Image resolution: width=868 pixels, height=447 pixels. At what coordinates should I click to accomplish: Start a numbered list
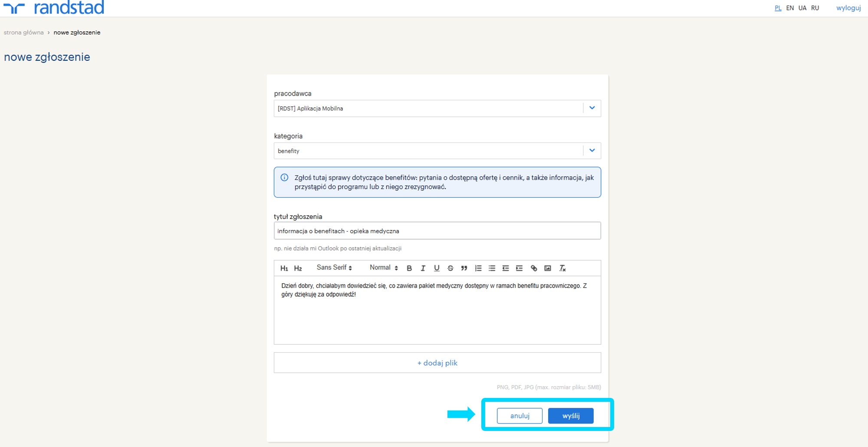pyautogui.click(x=478, y=268)
